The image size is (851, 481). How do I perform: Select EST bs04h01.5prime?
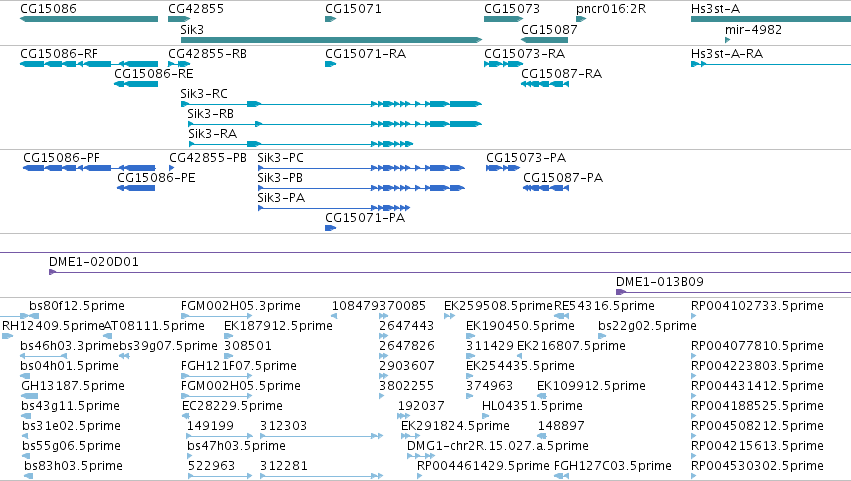pos(69,366)
